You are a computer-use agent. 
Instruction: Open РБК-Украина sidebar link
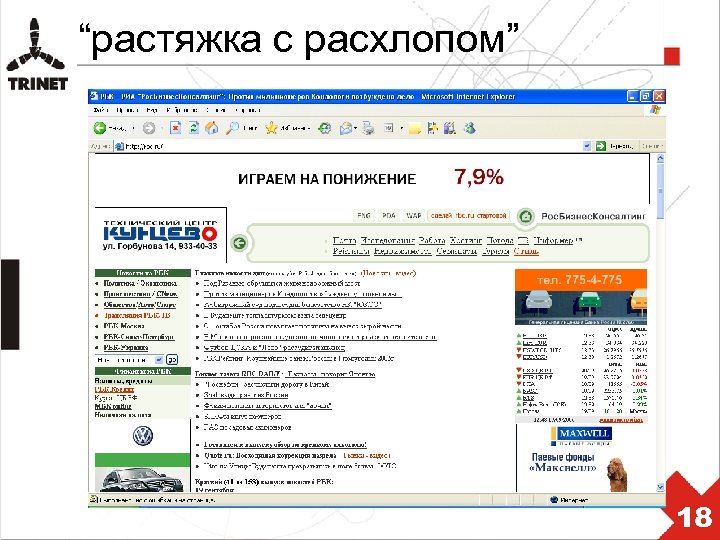point(126,348)
